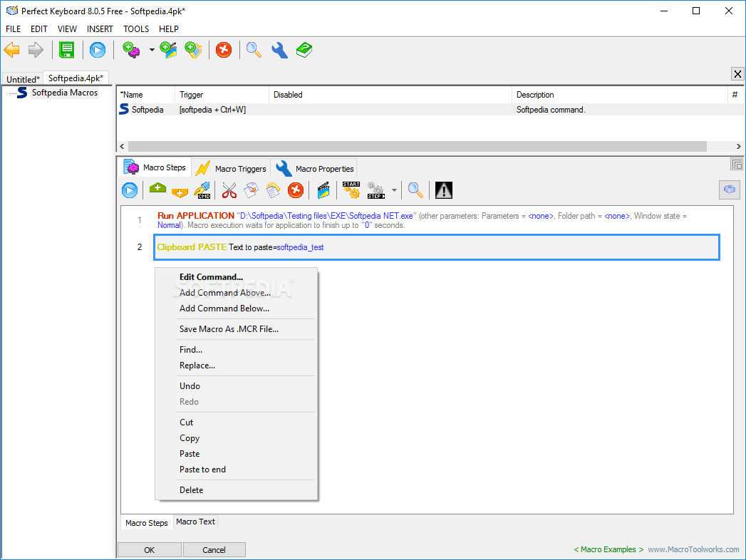
Task: Open the dropdown arrow beside the STEP icon
Action: click(x=394, y=190)
